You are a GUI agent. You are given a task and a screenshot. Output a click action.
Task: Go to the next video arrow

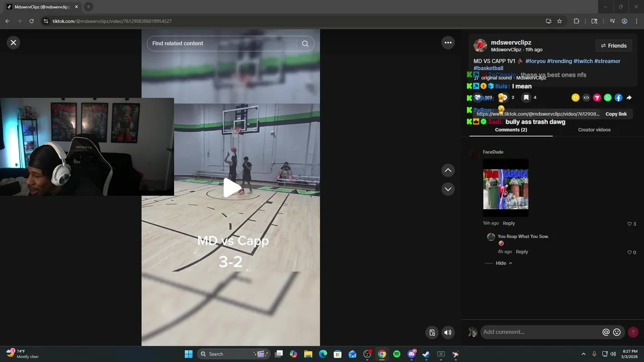click(448, 189)
